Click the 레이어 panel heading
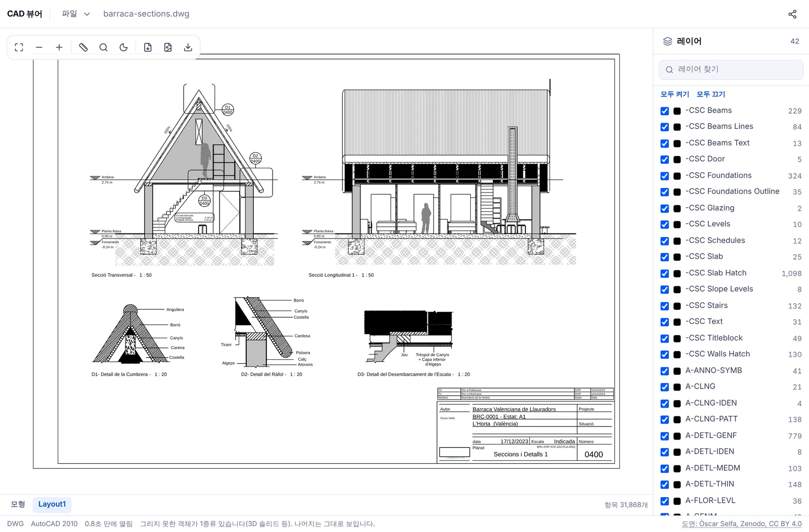 click(x=689, y=41)
